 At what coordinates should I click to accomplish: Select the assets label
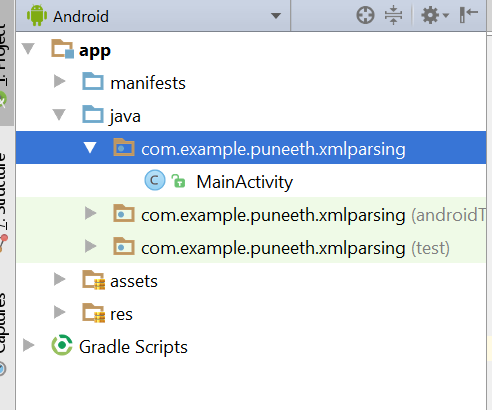[x=134, y=282]
